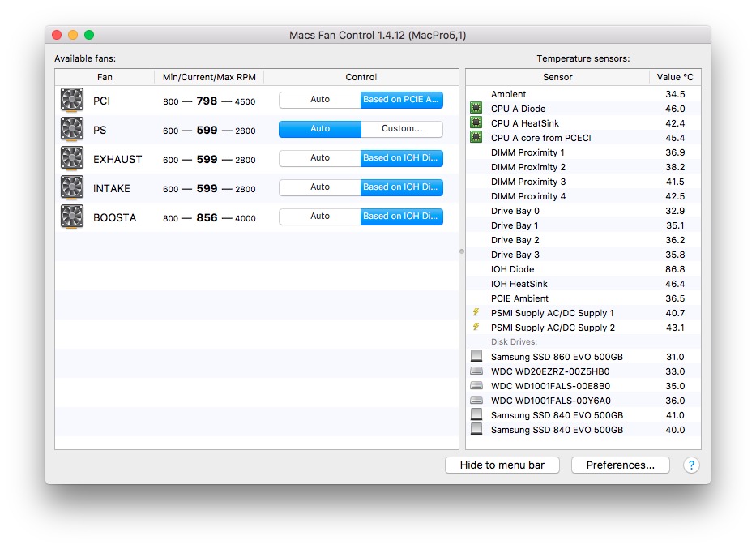Select the Drive Bay 2 sensor row

click(x=583, y=240)
